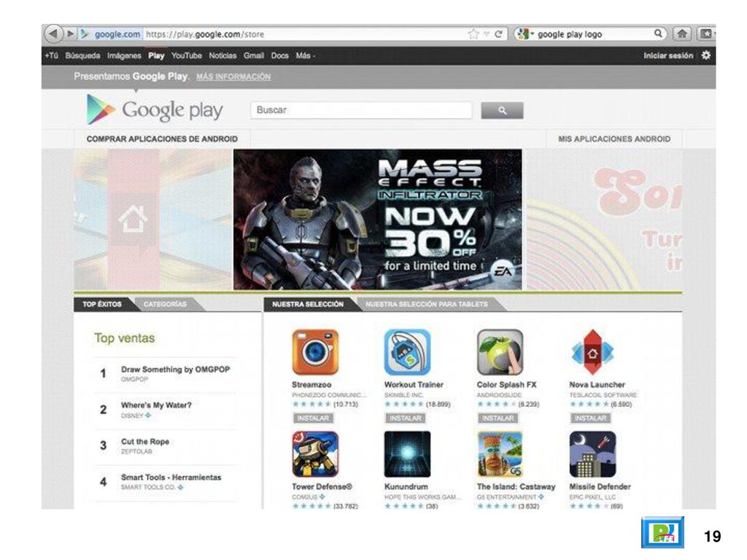This screenshot has height=560, width=747.
Task: Click Iniciar sesión link
Action: coord(668,55)
